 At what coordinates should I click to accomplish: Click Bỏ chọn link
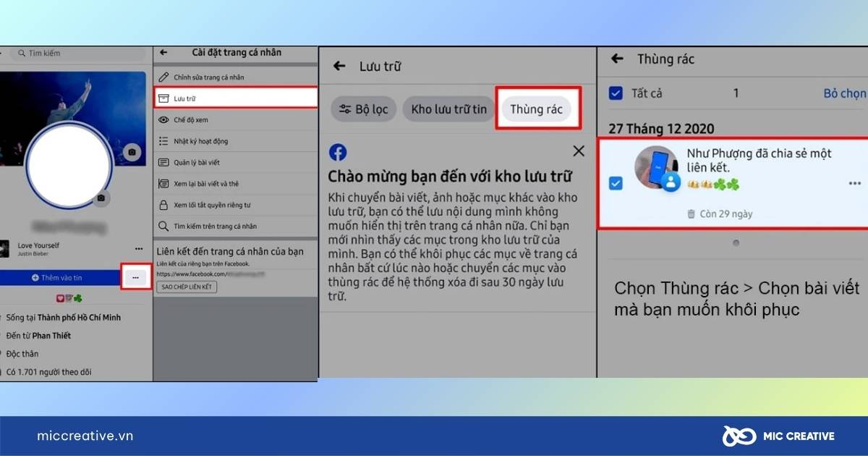click(x=844, y=93)
